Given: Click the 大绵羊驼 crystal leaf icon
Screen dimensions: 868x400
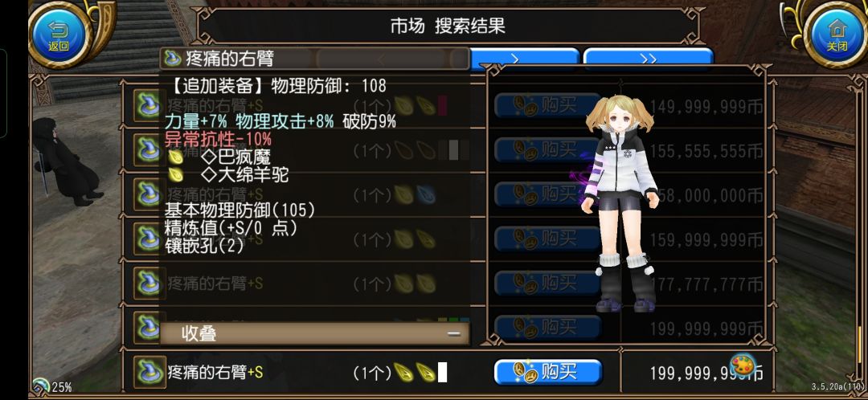Looking at the screenshot, I should (175, 175).
